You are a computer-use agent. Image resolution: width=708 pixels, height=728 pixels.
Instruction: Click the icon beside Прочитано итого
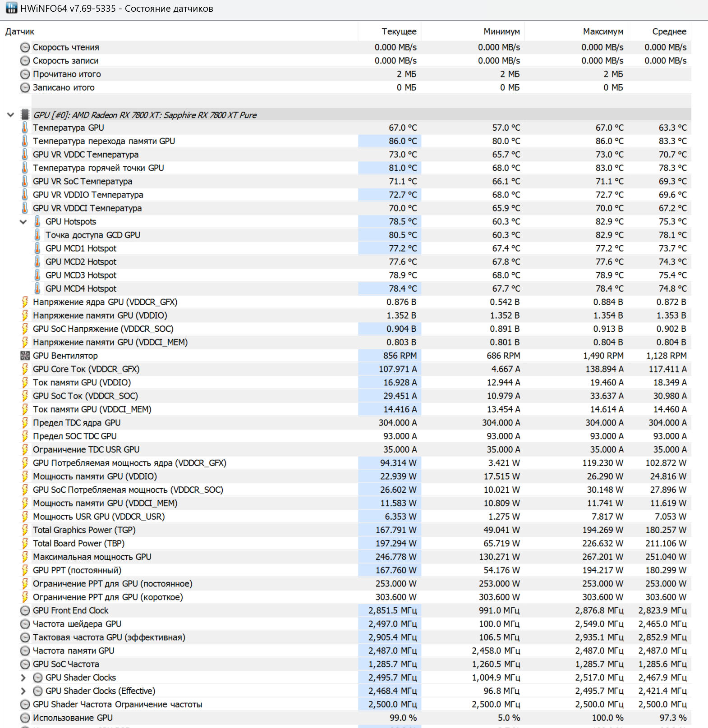pyautogui.click(x=25, y=74)
